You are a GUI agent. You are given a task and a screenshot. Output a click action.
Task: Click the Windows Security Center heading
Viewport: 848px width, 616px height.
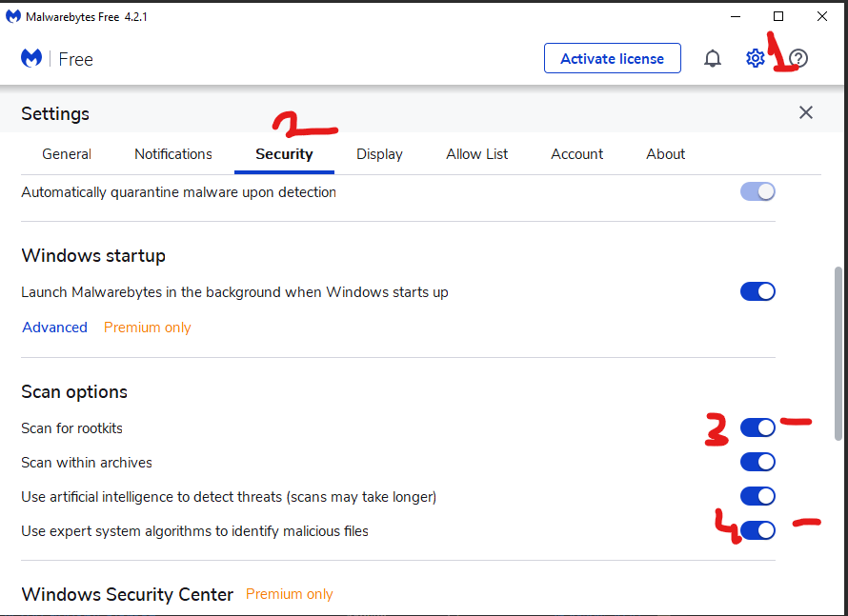click(127, 594)
